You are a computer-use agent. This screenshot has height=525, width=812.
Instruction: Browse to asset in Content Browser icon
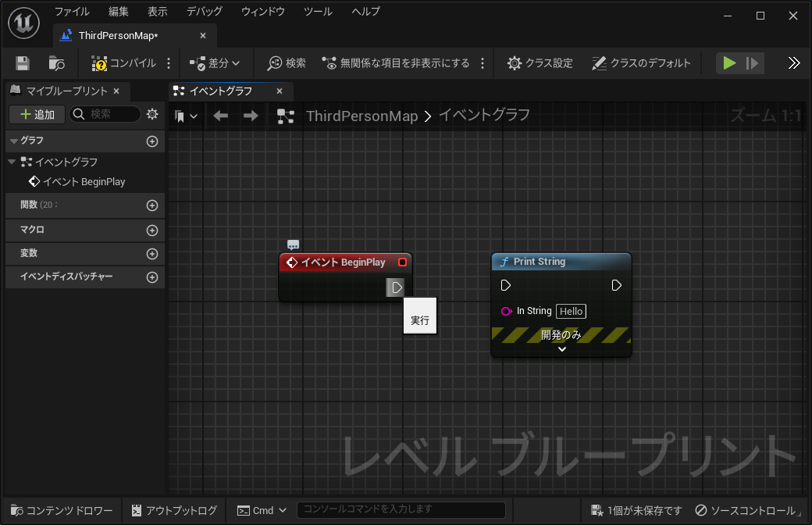(x=56, y=63)
